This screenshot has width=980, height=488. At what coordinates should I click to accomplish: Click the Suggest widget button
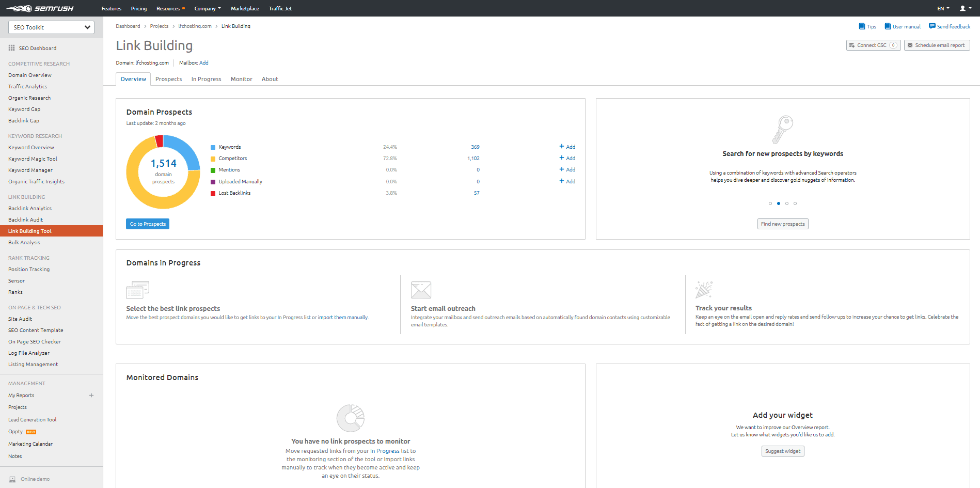pyautogui.click(x=783, y=451)
